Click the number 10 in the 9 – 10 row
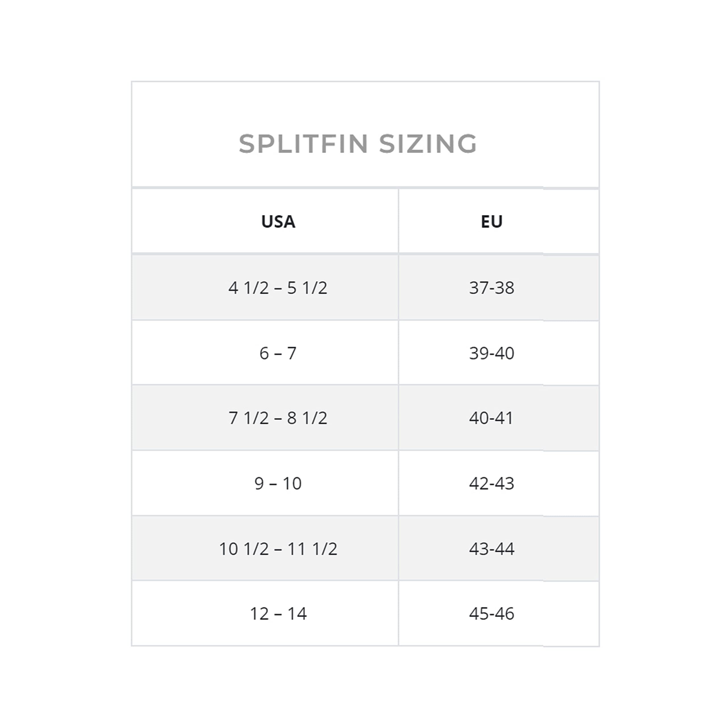This screenshot has height=728, width=728. pos(292,483)
